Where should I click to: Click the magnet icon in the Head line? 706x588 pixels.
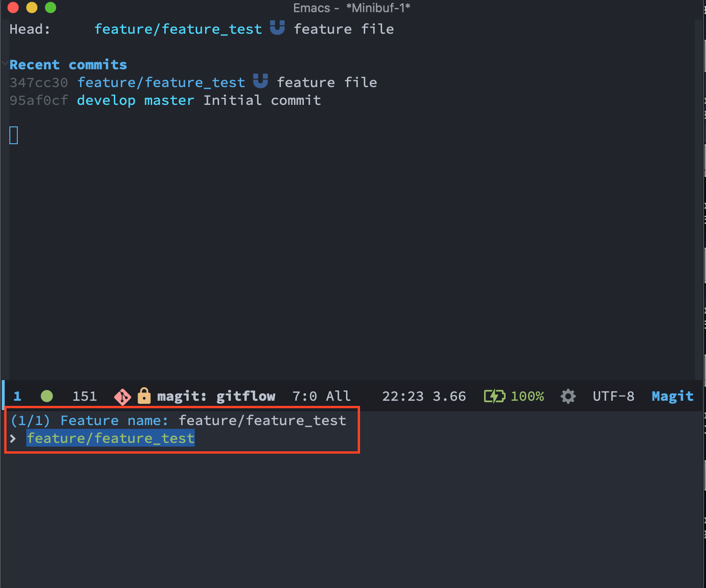277,28
